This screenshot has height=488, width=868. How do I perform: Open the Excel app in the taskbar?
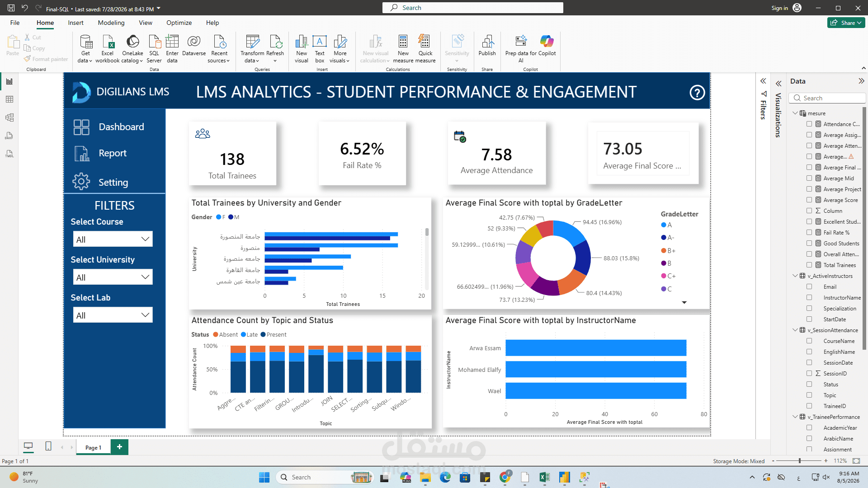point(544,477)
